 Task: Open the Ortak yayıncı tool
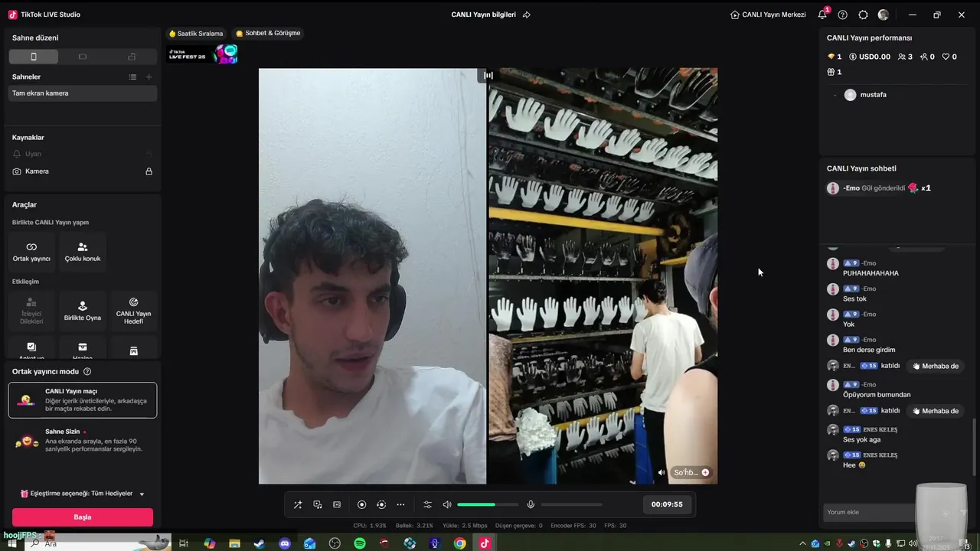pos(31,252)
